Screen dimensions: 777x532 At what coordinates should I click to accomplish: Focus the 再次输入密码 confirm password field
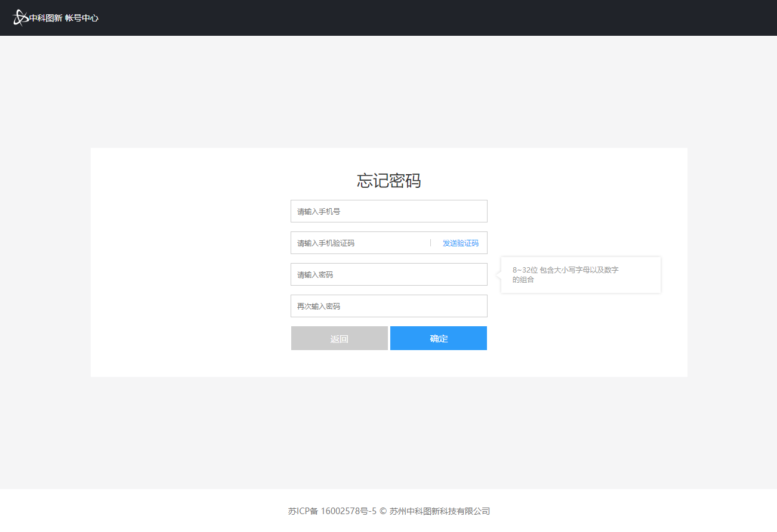[388, 306]
